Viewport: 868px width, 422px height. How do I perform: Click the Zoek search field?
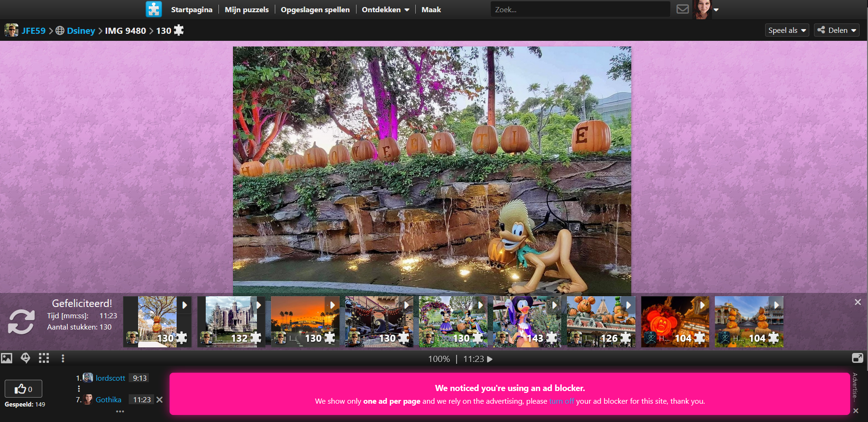(580, 9)
